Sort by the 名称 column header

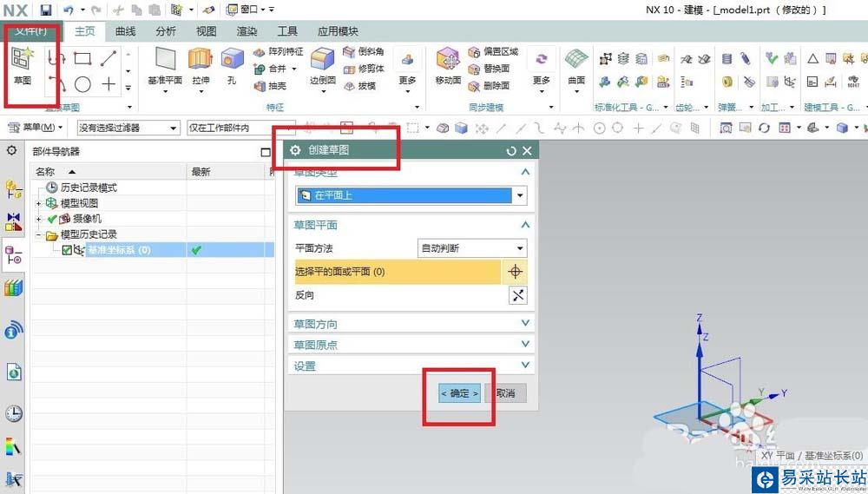click(109, 172)
